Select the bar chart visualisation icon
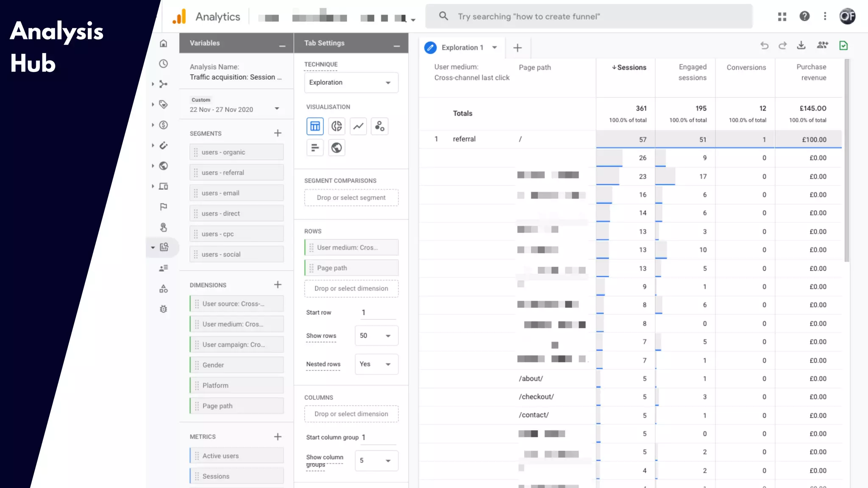 click(315, 148)
